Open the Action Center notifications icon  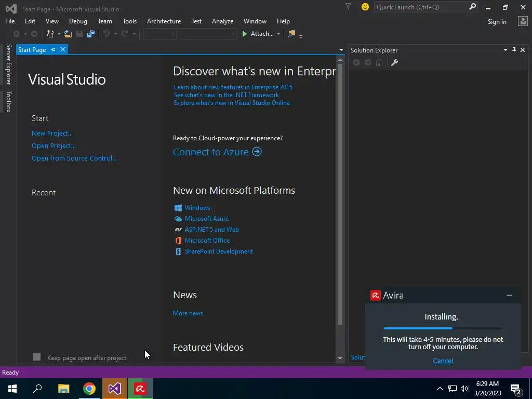click(x=516, y=389)
